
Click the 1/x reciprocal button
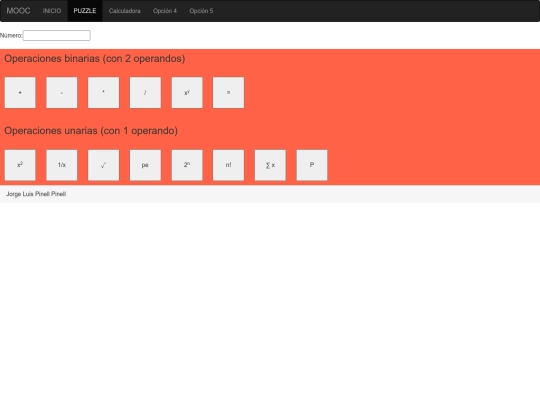pyautogui.click(x=62, y=165)
